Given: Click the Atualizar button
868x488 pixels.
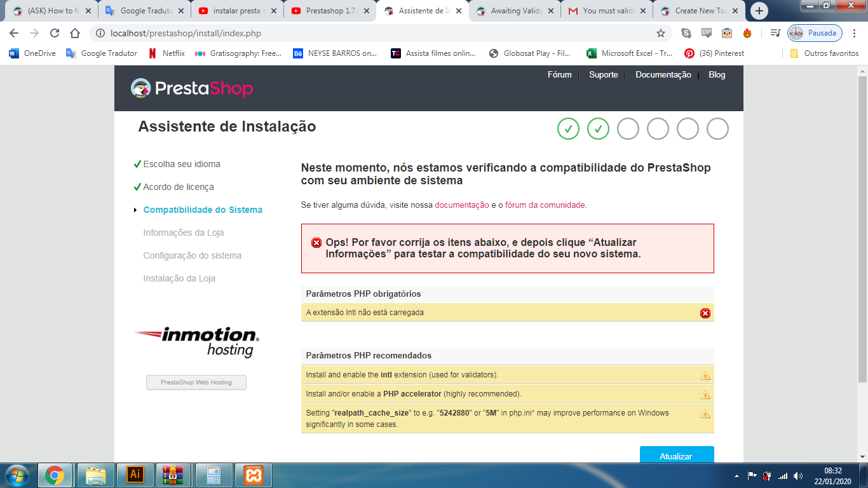Looking at the screenshot, I should tap(676, 455).
